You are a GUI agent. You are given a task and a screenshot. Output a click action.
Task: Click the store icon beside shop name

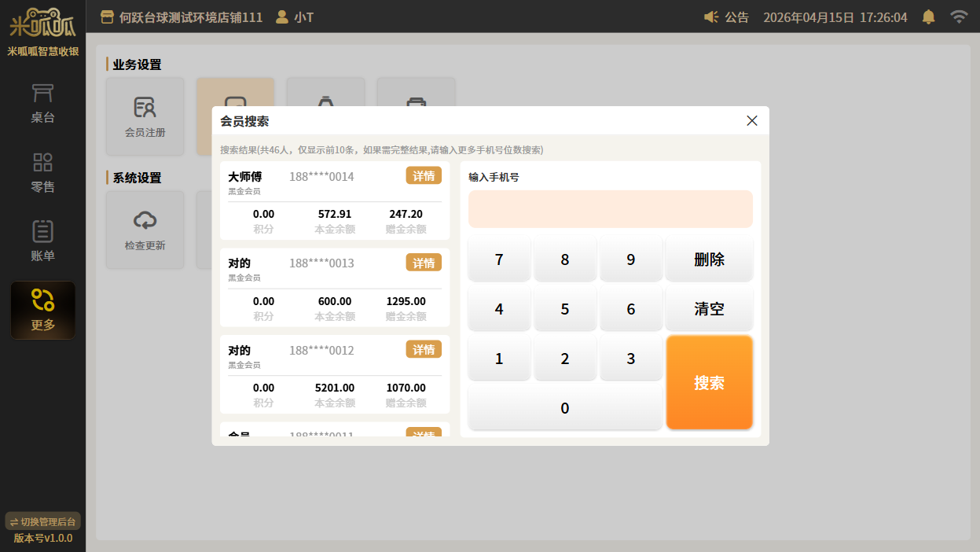click(x=108, y=17)
